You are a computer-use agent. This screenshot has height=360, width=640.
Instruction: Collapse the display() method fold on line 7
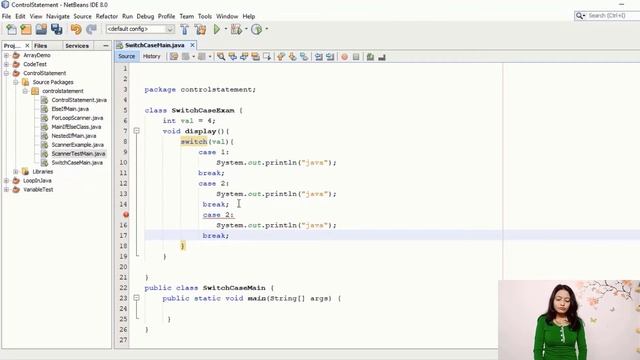coord(137,131)
